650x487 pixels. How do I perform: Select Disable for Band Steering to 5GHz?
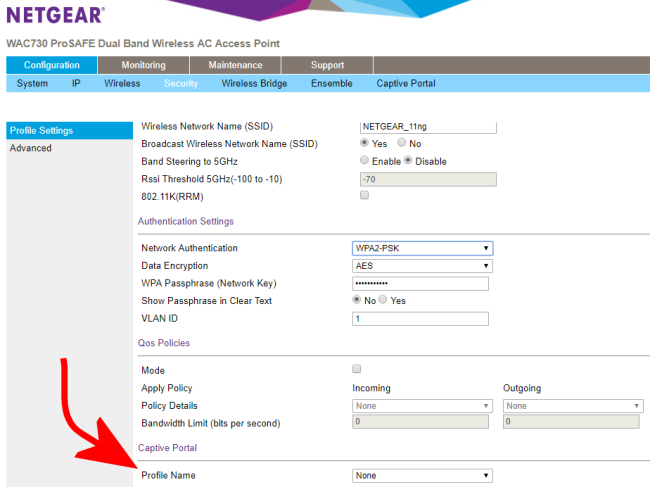(408, 160)
